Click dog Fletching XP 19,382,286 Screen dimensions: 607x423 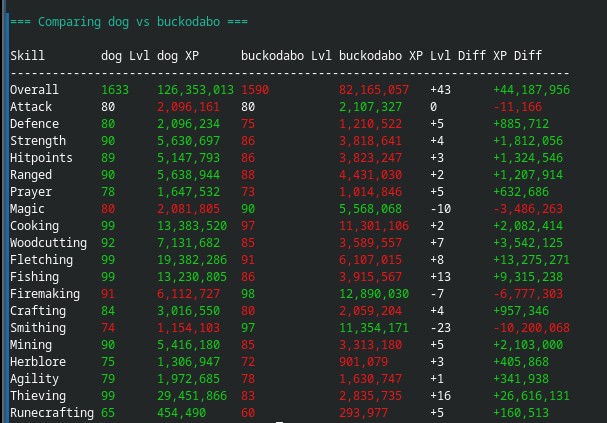(x=192, y=260)
